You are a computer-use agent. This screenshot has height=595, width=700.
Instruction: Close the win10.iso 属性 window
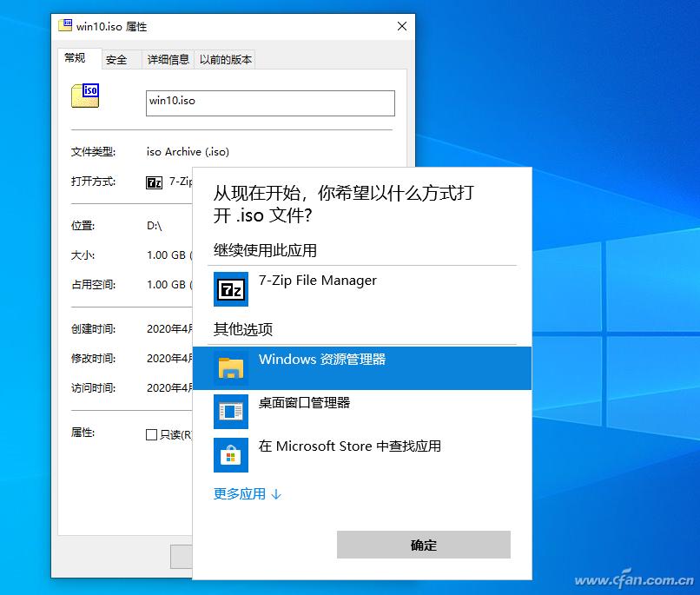[402, 26]
